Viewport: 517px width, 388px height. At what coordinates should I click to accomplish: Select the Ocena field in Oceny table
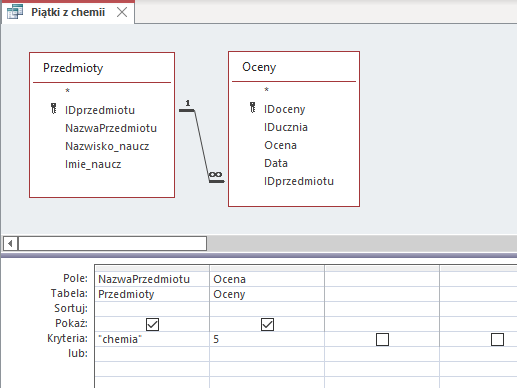[x=280, y=145]
